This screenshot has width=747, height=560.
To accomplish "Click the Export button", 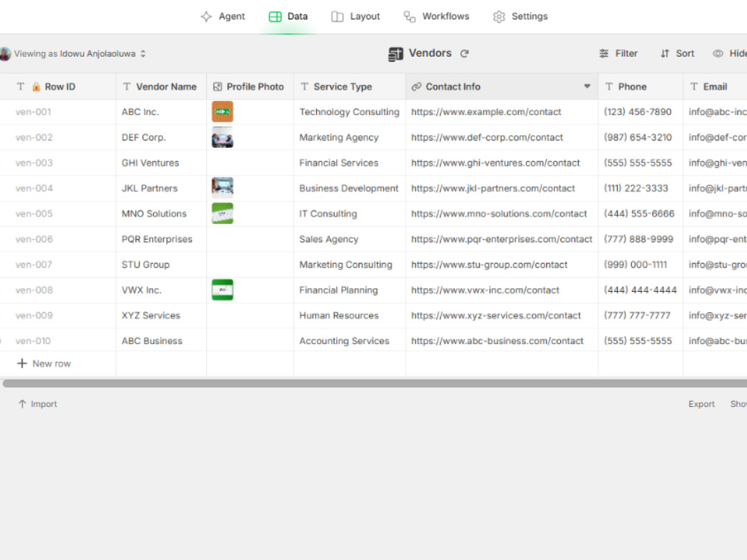I will (x=701, y=404).
